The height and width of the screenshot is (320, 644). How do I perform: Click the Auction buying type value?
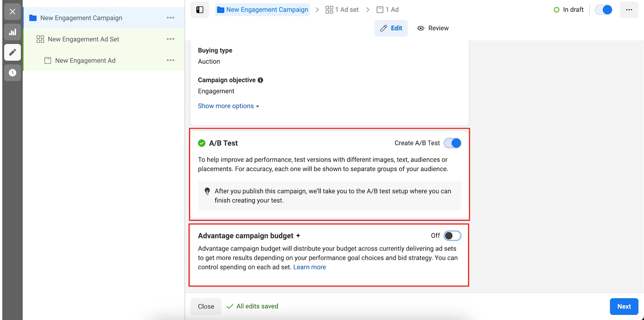[209, 62]
